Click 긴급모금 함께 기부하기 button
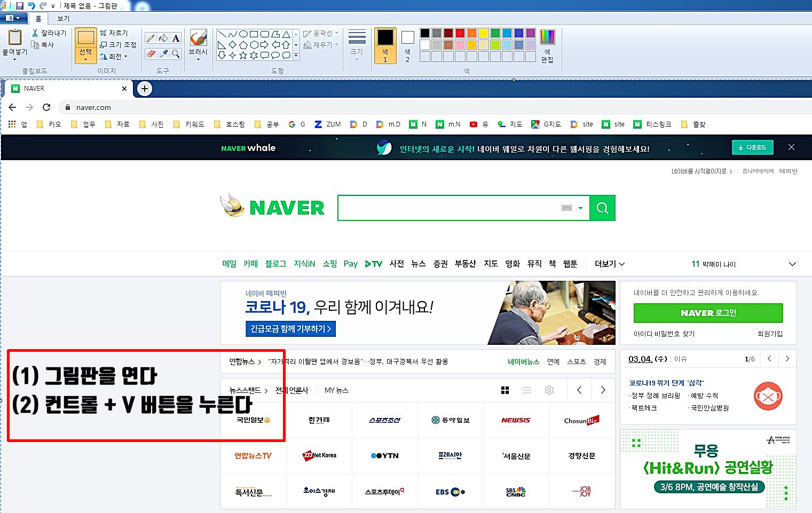 coord(290,329)
